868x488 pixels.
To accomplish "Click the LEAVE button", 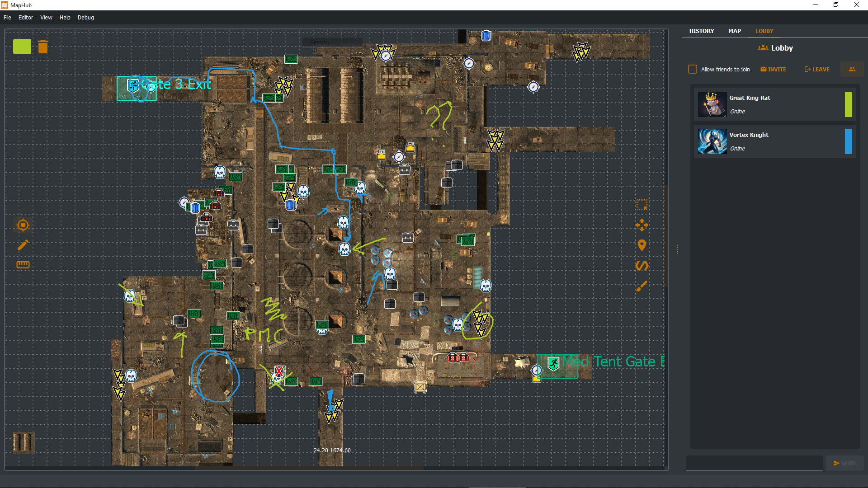I will 817,69.
